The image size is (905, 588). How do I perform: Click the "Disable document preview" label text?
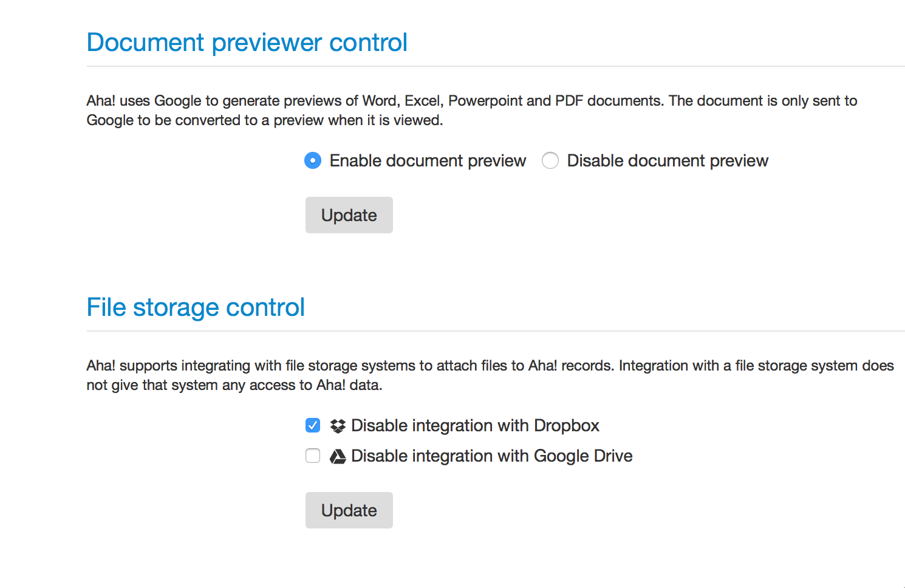[x=668, y=161]
